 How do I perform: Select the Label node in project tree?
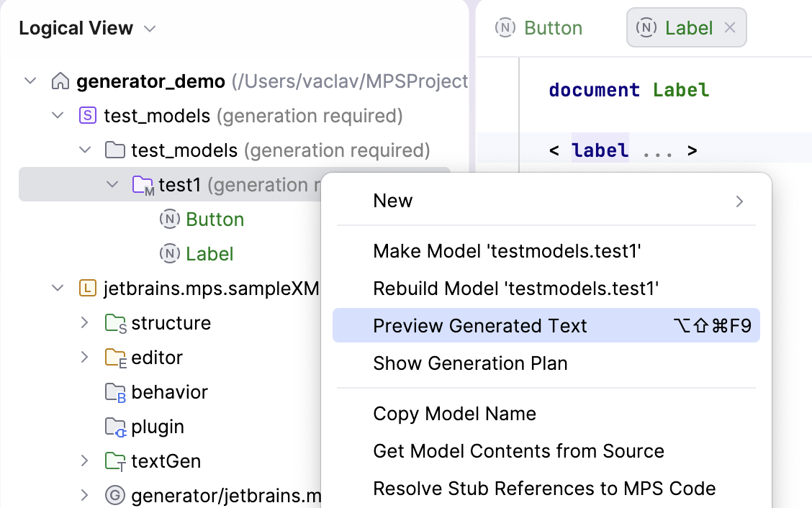click(209, 254)
